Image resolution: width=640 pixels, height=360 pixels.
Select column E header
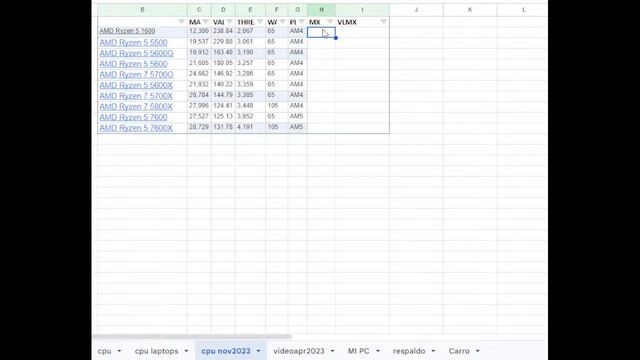(x=250, y=10)
